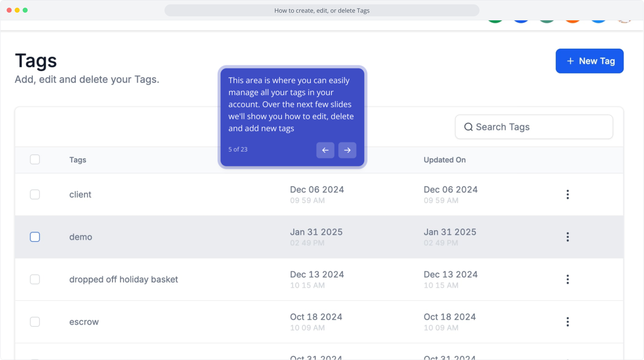Viewport: 644px width, 360px height.
Task: Toggle the select-all checkbox in table header
Action: pos(35,159)
